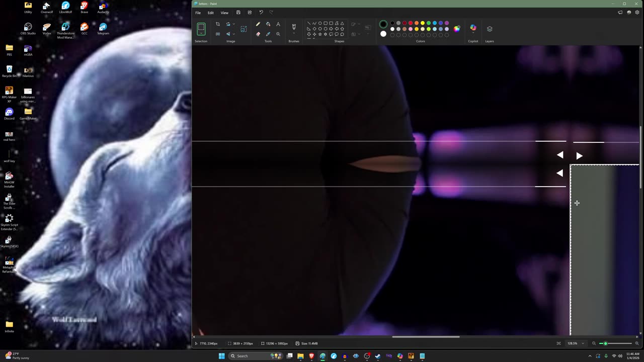Pick the purple color swatch
The height and width of the screenshot is (362, 644).
pos(447,23)
